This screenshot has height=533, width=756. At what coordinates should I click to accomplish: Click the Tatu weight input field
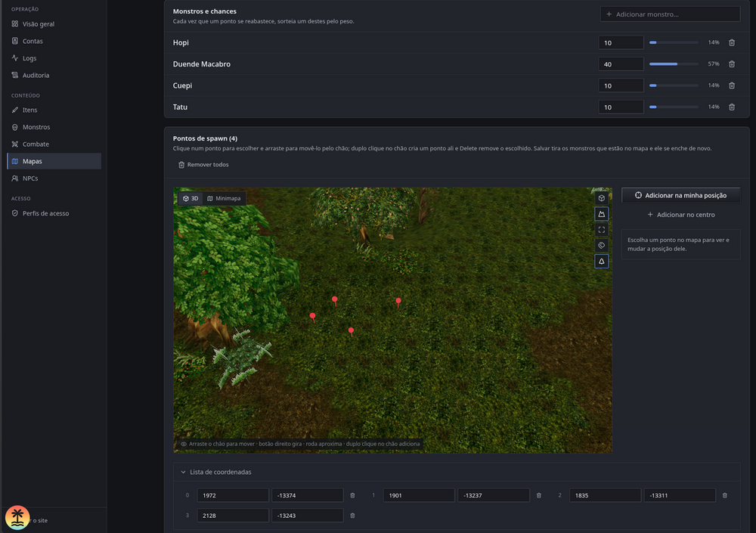[621, 107]
